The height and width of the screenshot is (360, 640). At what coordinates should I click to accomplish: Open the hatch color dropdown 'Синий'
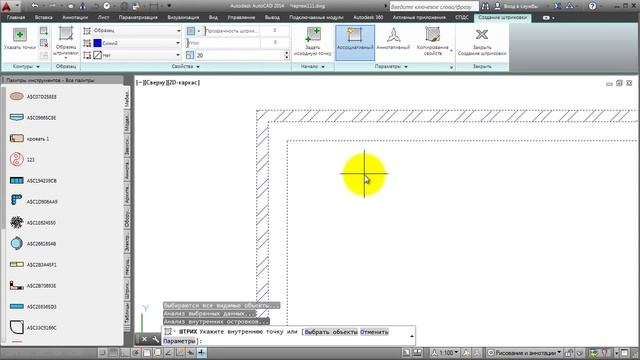137,43
